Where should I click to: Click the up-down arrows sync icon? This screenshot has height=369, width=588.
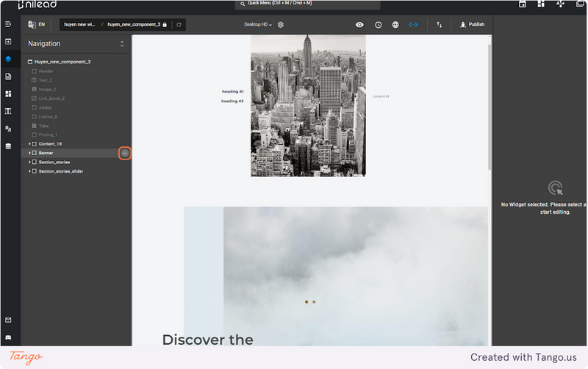pos(439,25)
